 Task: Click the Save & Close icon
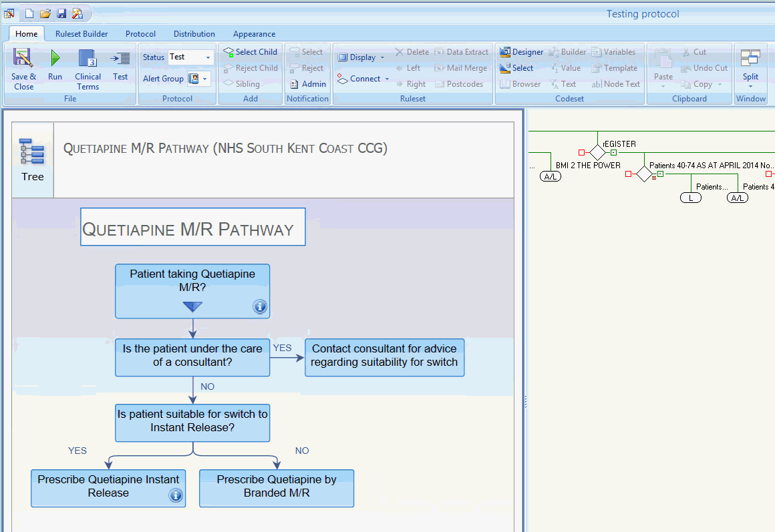click(23, 59)
